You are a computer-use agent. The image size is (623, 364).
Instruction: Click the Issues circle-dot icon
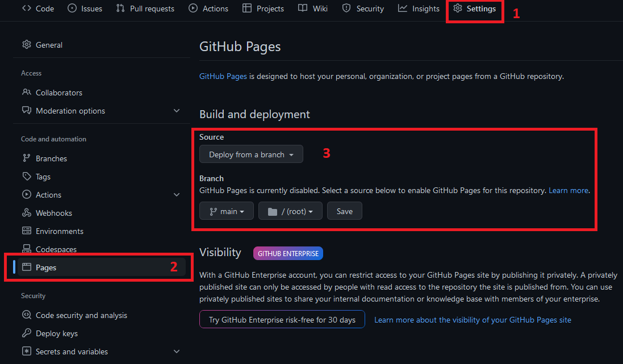(x=72, y=9)
